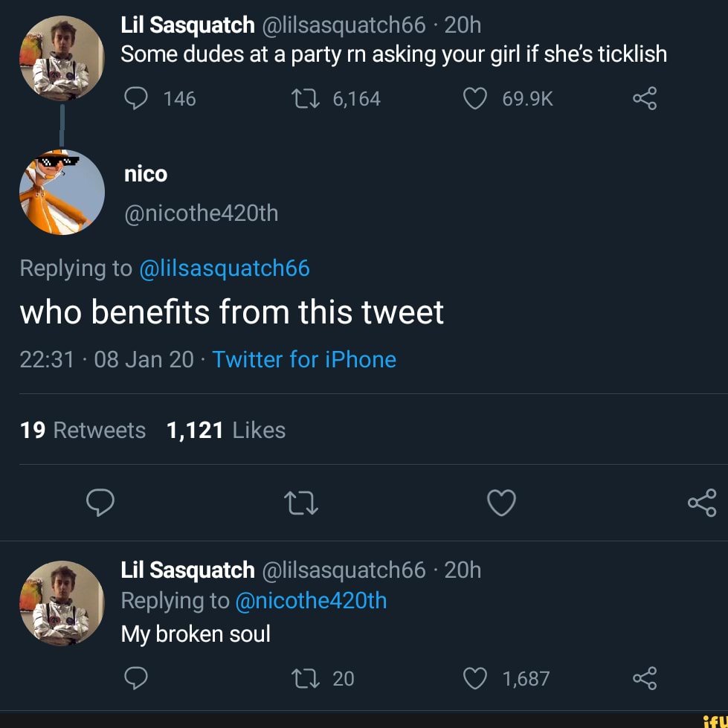
Task: Like the 'My broken soul' reply
Action: [x=474, y=678]
